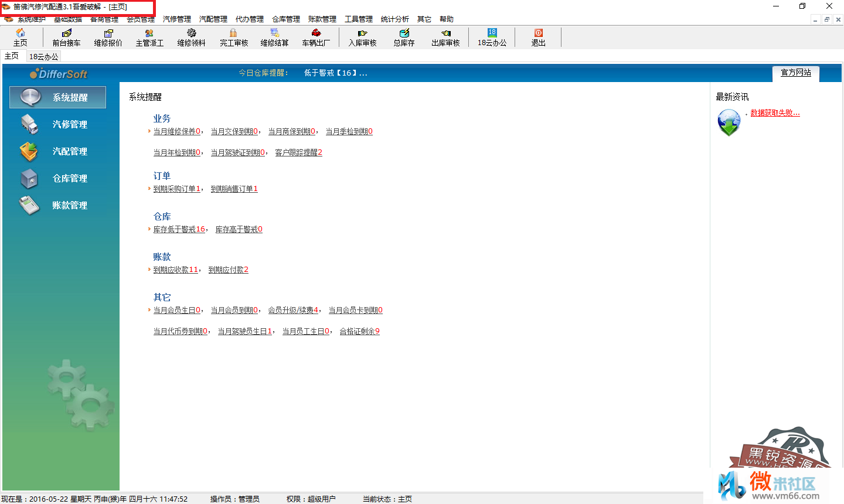This screenshot has height=504, width=844.
Task: Open 当月季检到期0 link
Action: click(349, 132)
